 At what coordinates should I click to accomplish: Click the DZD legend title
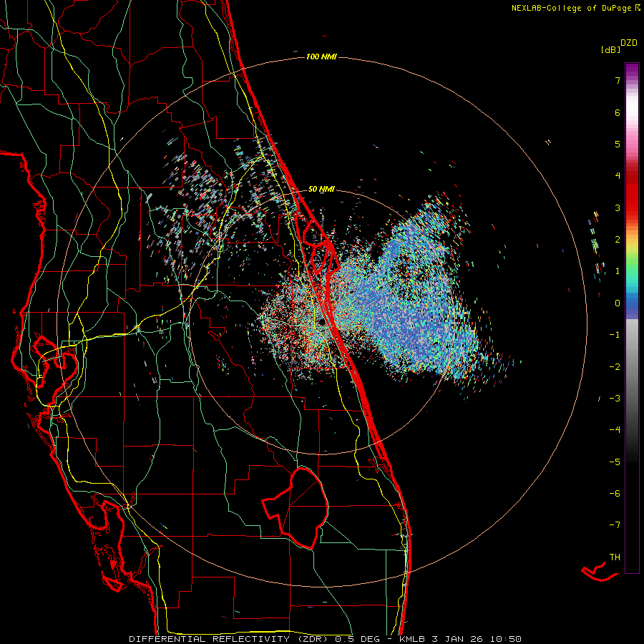tap(629, 43)
